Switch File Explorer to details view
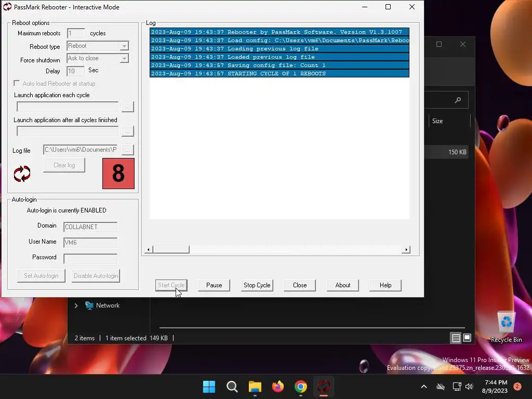 [x=456, y=338]
